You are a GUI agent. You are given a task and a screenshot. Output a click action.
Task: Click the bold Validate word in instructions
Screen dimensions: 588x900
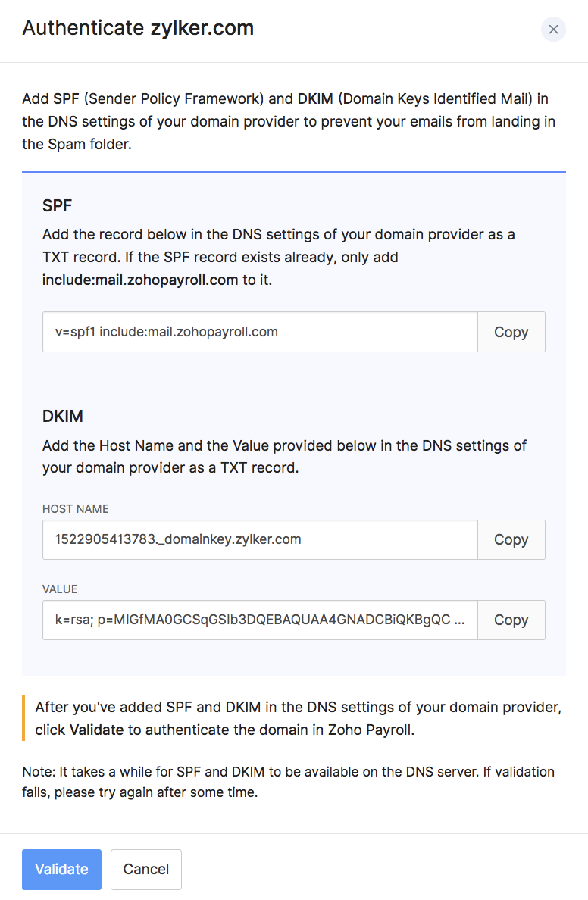[95, 730]
